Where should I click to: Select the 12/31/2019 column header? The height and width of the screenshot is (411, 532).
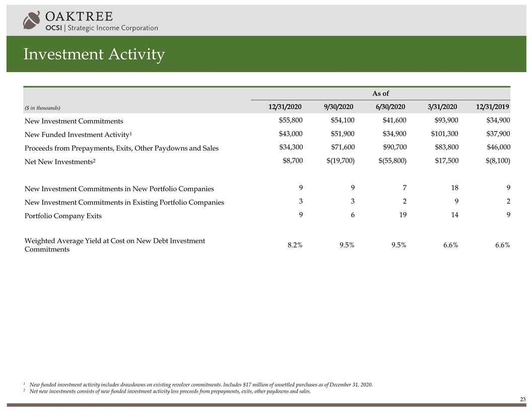[493, 107]
